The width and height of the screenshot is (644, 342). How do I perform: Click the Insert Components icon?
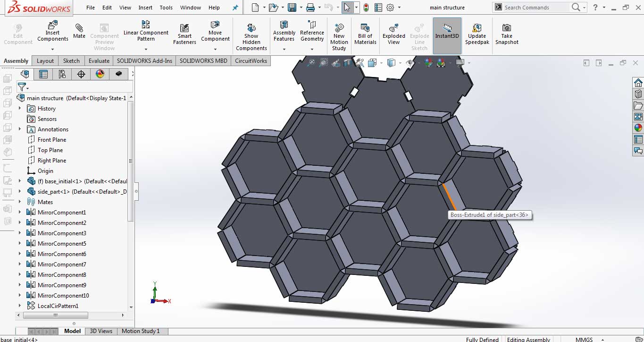point(52,25)
